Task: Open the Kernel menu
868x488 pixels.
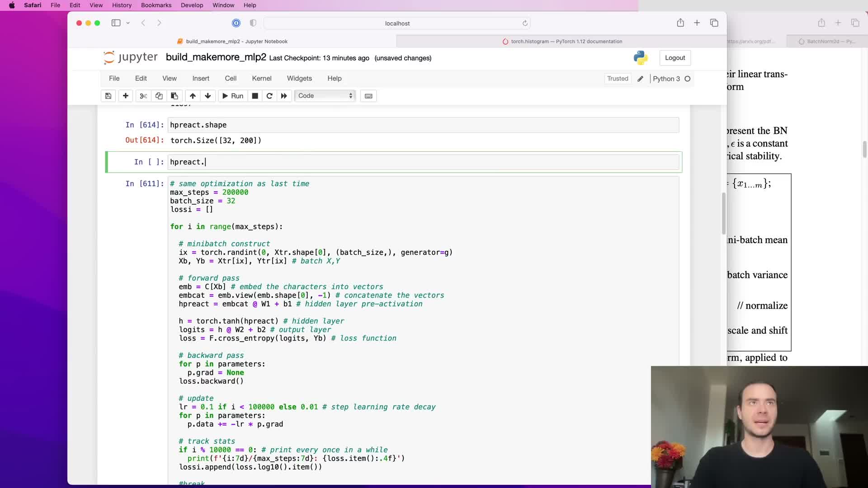Action: tap(261, 79)
